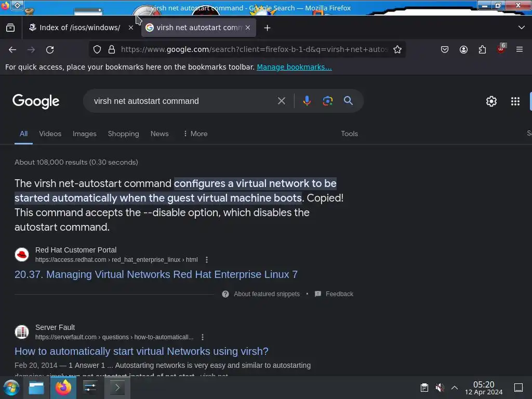
Task: Bookmark this page with the star
Action: pos(397,49)
